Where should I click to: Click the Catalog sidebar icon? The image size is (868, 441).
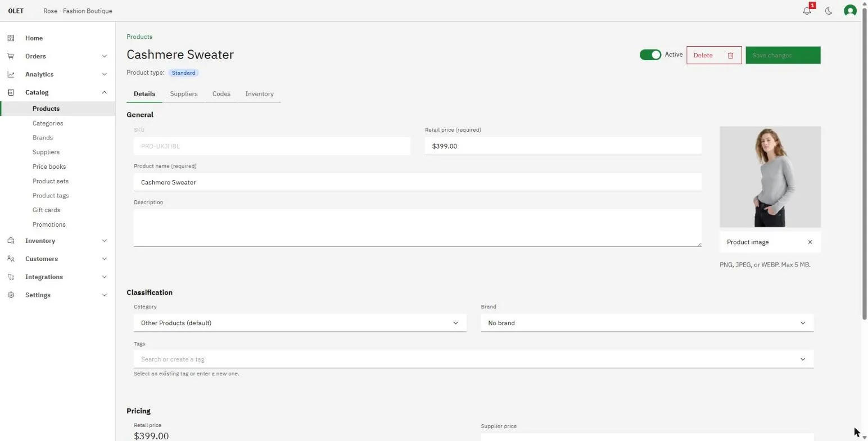point(11,92)
